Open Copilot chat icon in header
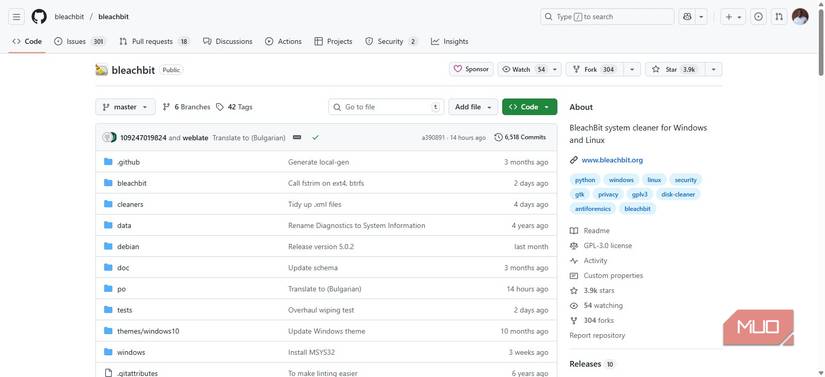 687,17
